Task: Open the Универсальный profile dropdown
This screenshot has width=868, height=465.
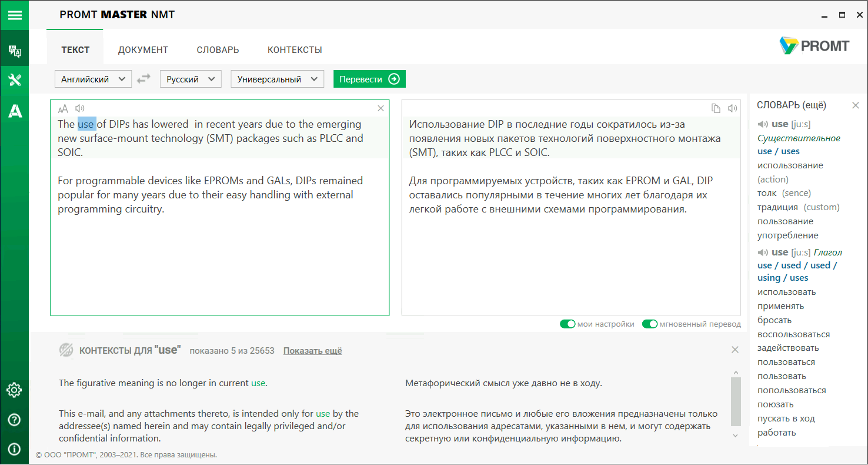Action: pos(277,79)
